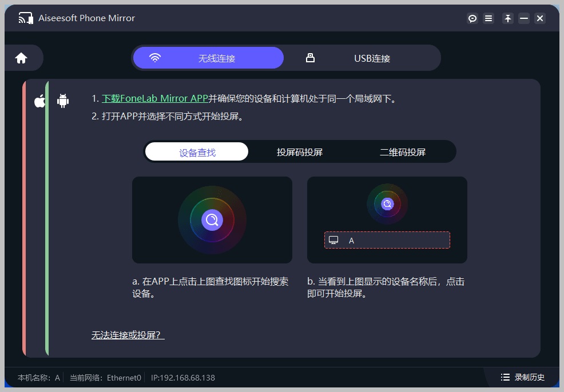Open the hamburger menu in title bar
The height and width of the screenshot is (392, 564).
pyautogui.click(x=488, y=18)
